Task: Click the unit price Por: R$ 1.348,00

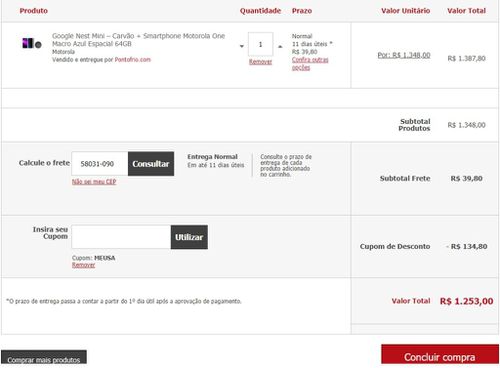Action: click(x=404, y=55)
